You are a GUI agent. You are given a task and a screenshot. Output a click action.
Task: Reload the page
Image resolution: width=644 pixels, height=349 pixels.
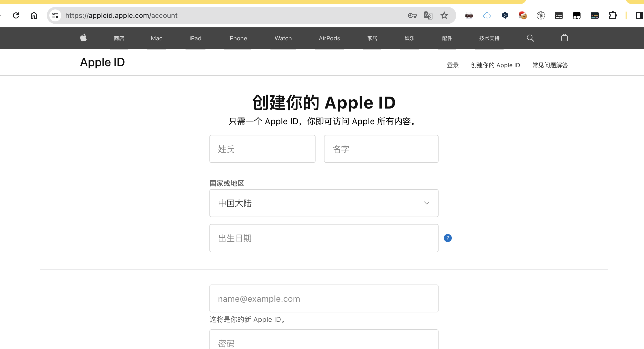(16, 15)
